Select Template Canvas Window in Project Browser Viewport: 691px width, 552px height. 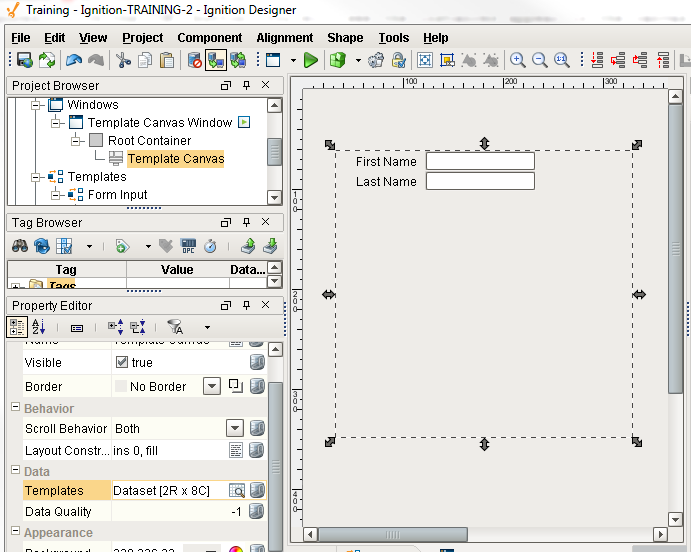[159, 123]
